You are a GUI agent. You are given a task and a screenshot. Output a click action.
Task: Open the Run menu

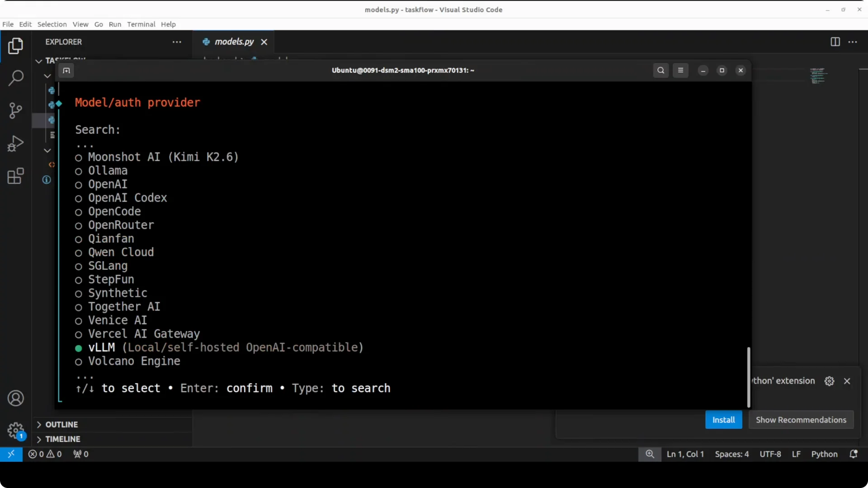(x=115, y=24)
